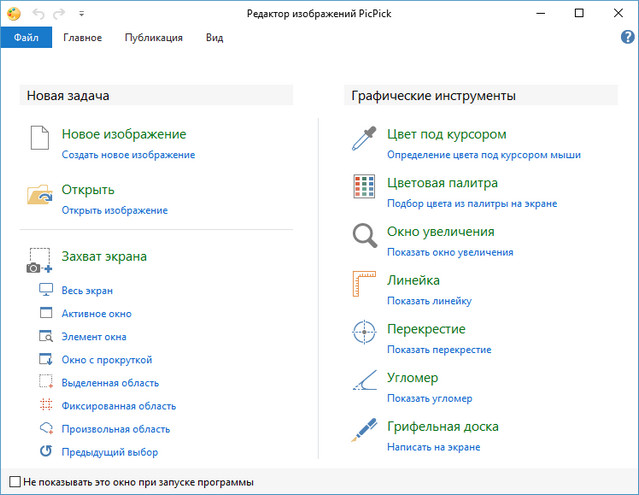Click 'Создать новое изображение' link
639x495 pixels.
click(128, 155)
